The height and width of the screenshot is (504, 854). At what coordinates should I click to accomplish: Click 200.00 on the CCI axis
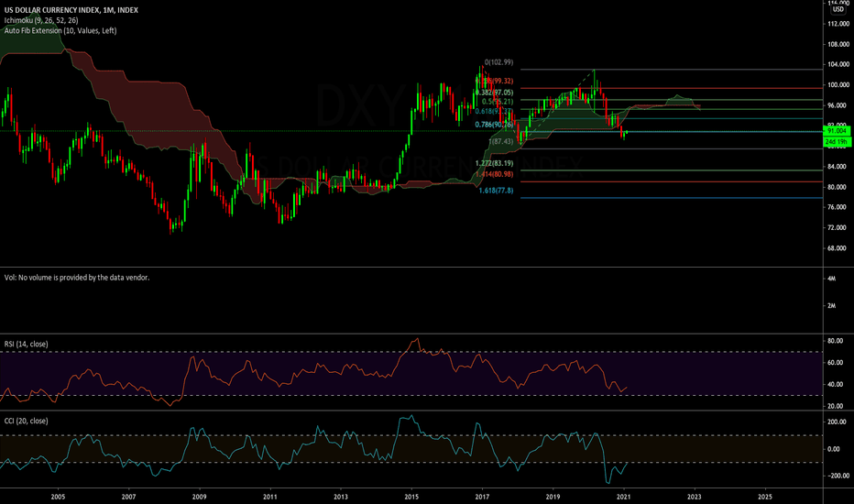838,422
